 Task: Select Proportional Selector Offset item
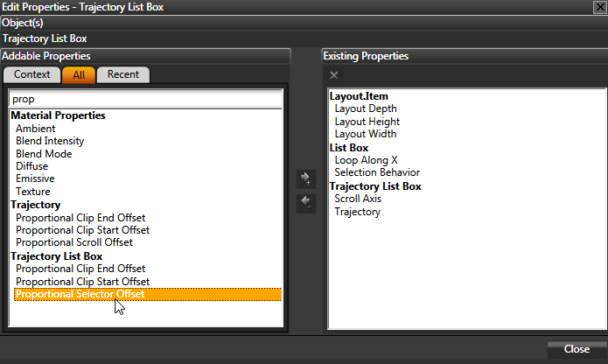click(x=80, y=295)
